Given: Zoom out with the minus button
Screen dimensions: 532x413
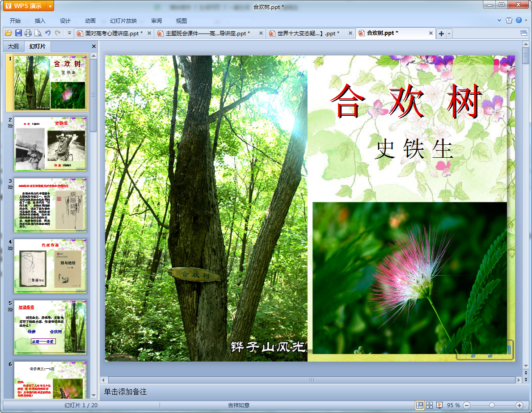Looking at the screenshot, I should pyautogui.click(x=467, y=405).
